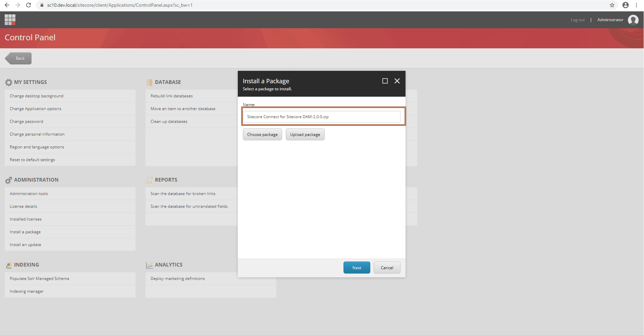This screenshot has width=644, height=335.
Task: Click the Install a Package dialog title
Action: click(266, 81)
